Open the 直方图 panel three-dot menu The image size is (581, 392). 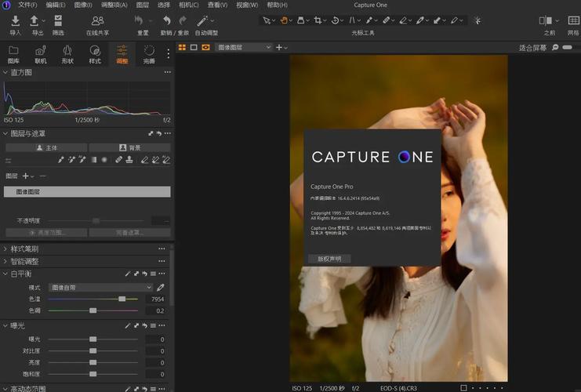[168, 72]
